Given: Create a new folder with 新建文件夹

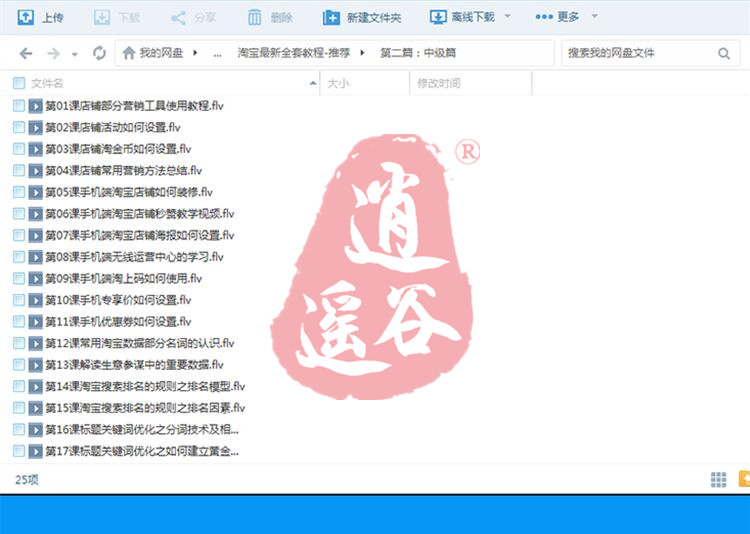Looking at the screenshot, I should tap(362, 18).
